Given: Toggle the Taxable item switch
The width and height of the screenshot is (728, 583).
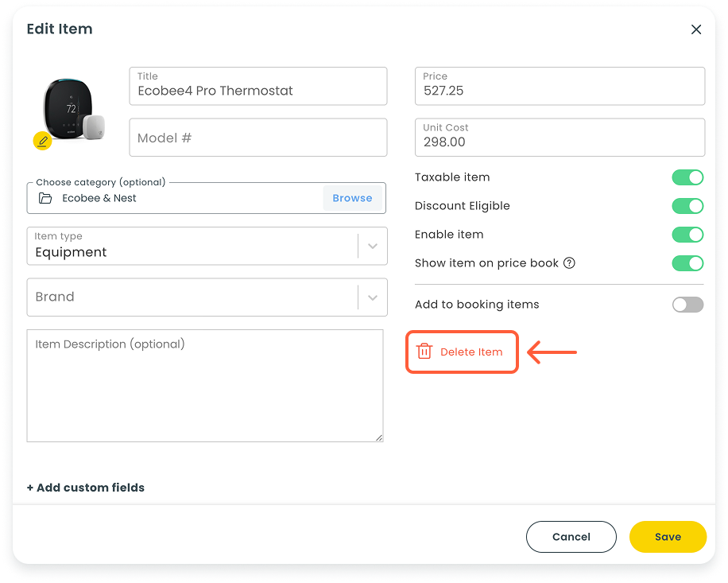Looking at the screenshot, I should point(687,177).
